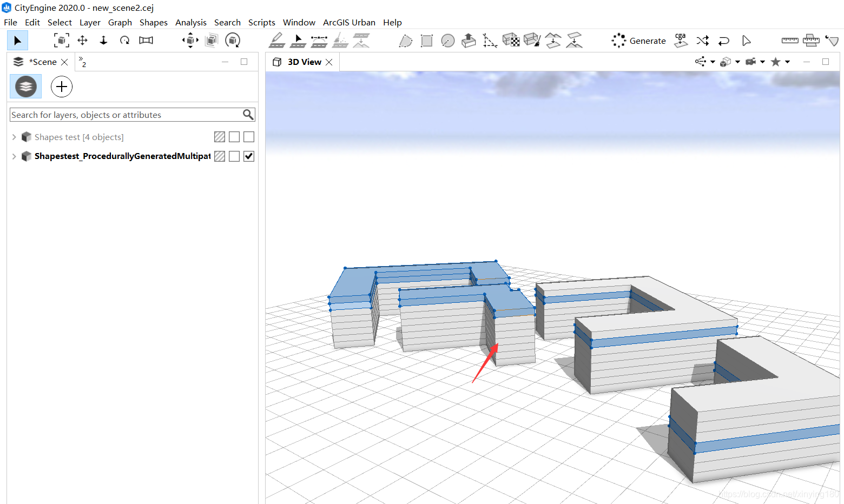This screenshot has height=504, width=844.
Task: Open the Analysis menu
Action: pyautogui.click(x=191, y=23)
